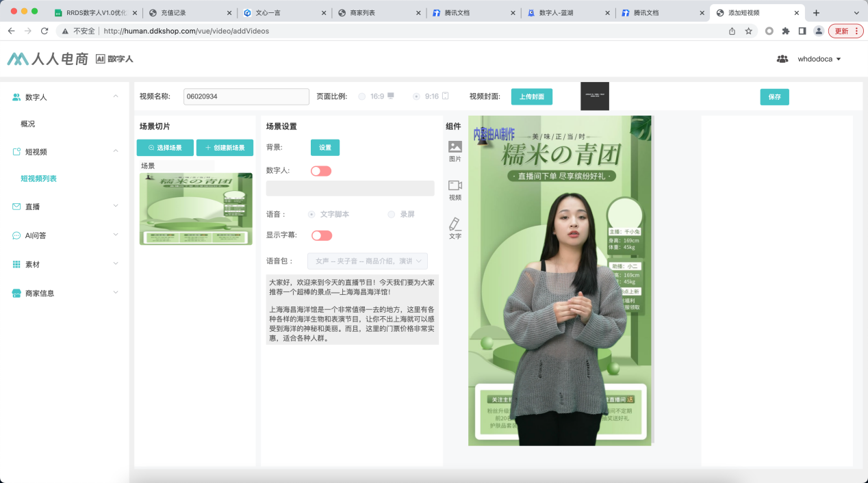Click the 视频名称 input field
868x483 pixels.
[x=246, y=97]
